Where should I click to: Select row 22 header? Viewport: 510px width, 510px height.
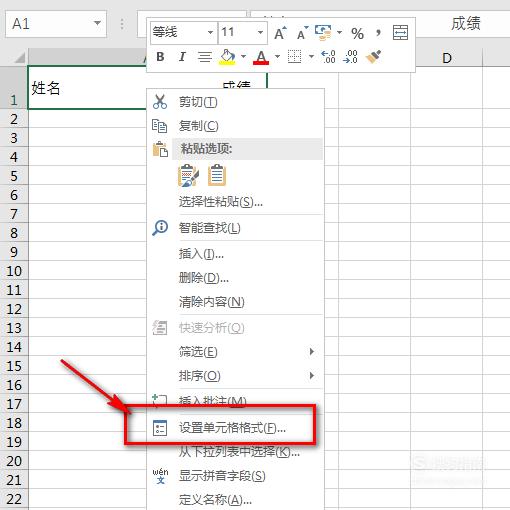14,499
